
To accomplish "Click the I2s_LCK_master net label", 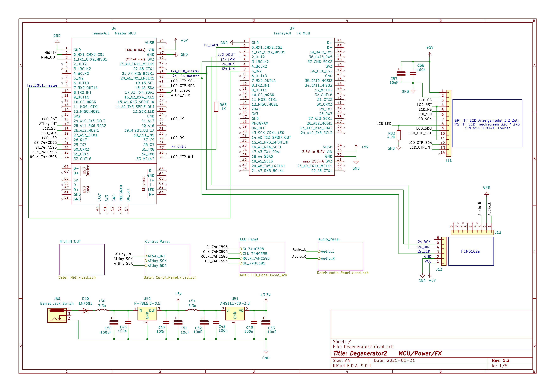I will click(x=185, y=76).
